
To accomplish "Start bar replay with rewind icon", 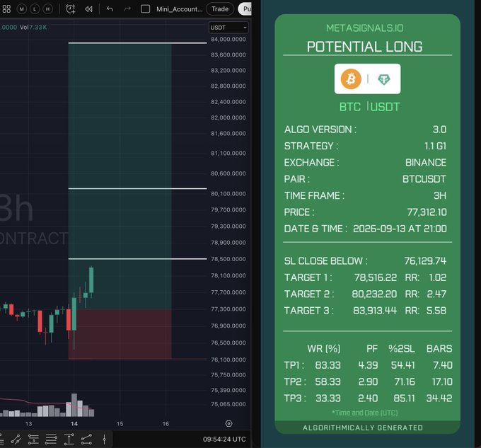I will pos(88,9).
